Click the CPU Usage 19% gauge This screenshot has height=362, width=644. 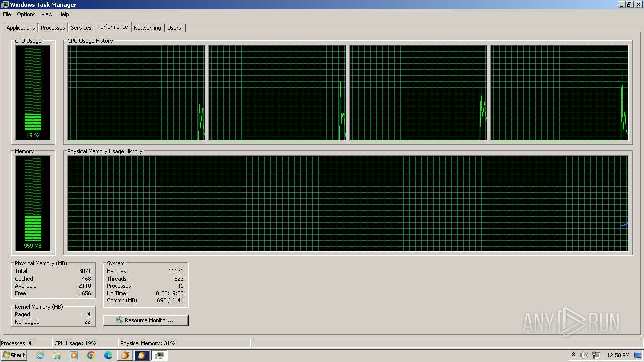click(x=33, y=93)
